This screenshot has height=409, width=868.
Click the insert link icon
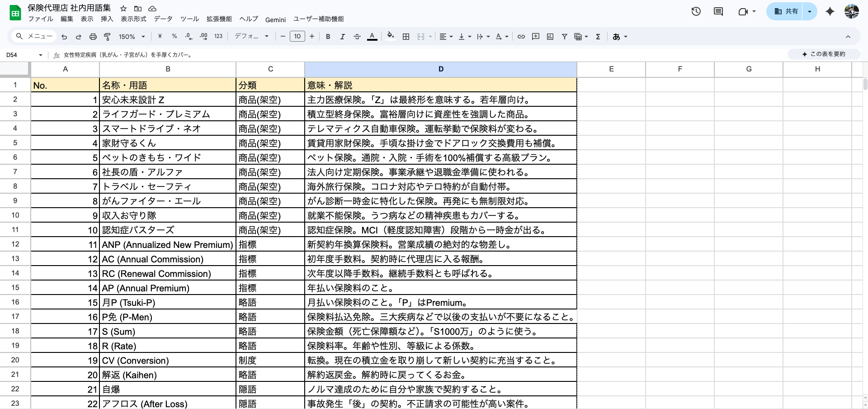coord(521,37)
